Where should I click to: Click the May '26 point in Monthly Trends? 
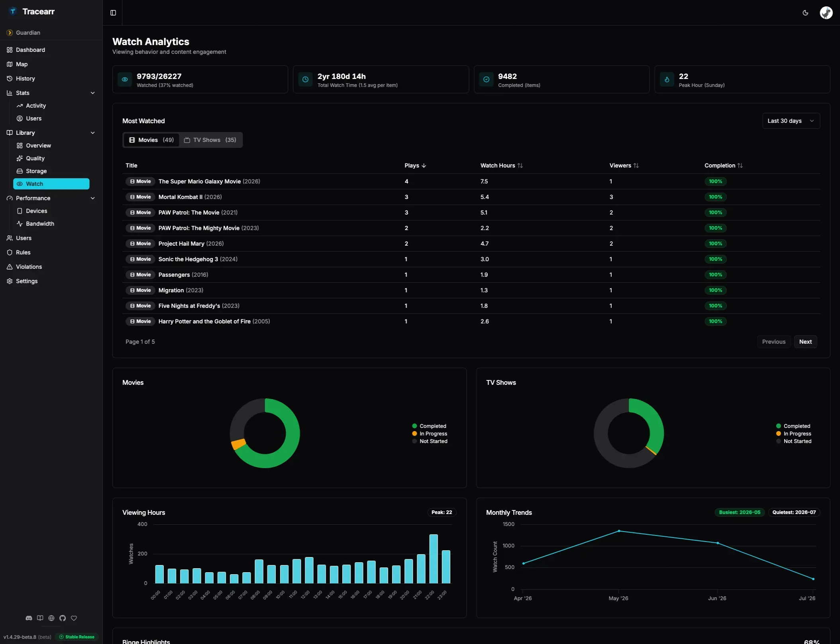coord(619,531)
